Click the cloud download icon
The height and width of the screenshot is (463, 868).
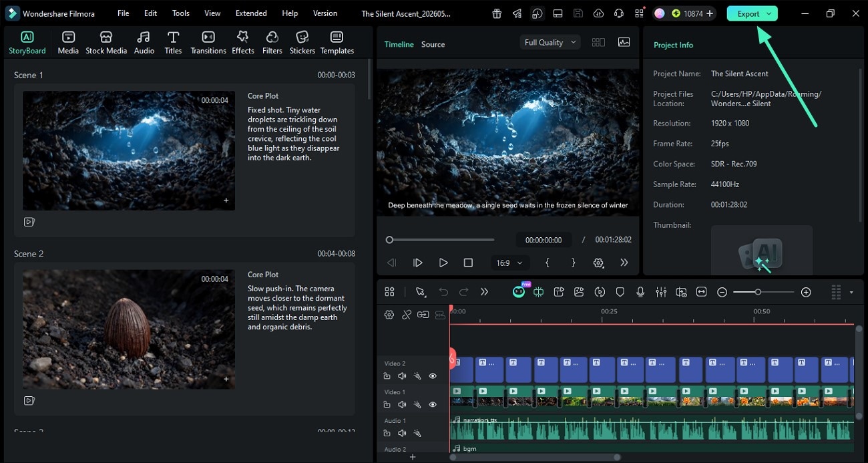click(598, 13)
